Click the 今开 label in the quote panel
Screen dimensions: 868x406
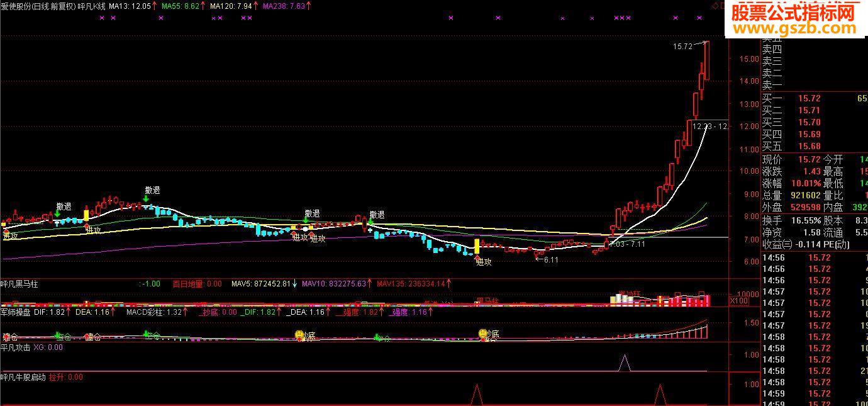833,159
